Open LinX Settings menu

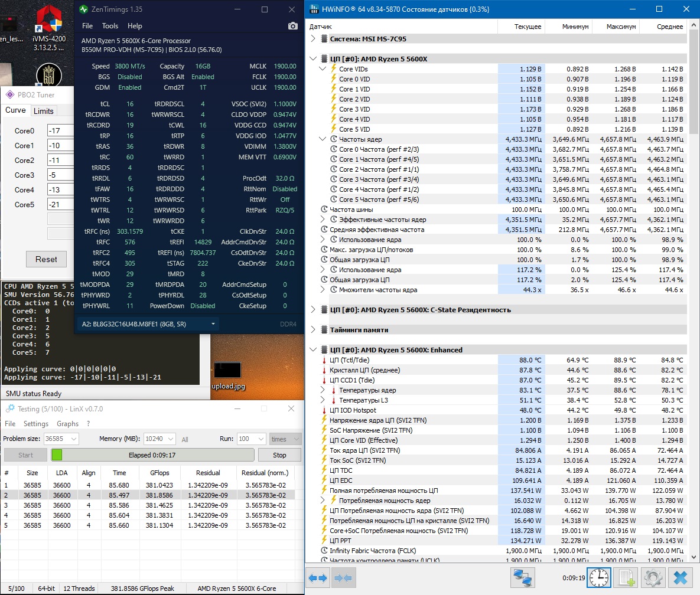point(35,423)
